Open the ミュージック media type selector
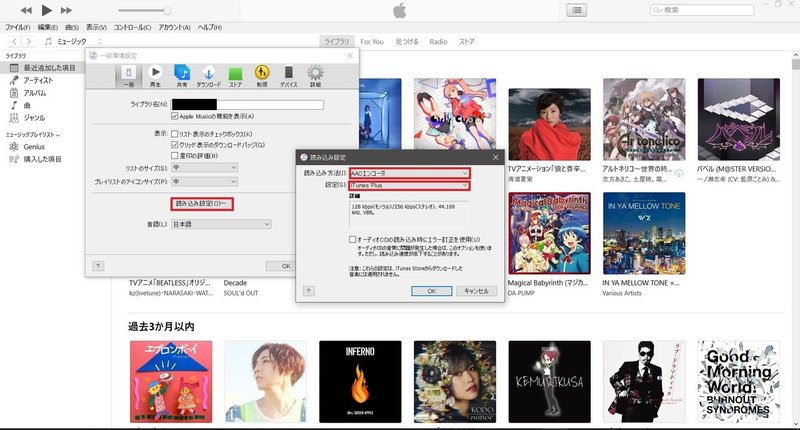The width and height of the screenshot is (800, 430). 73,41
